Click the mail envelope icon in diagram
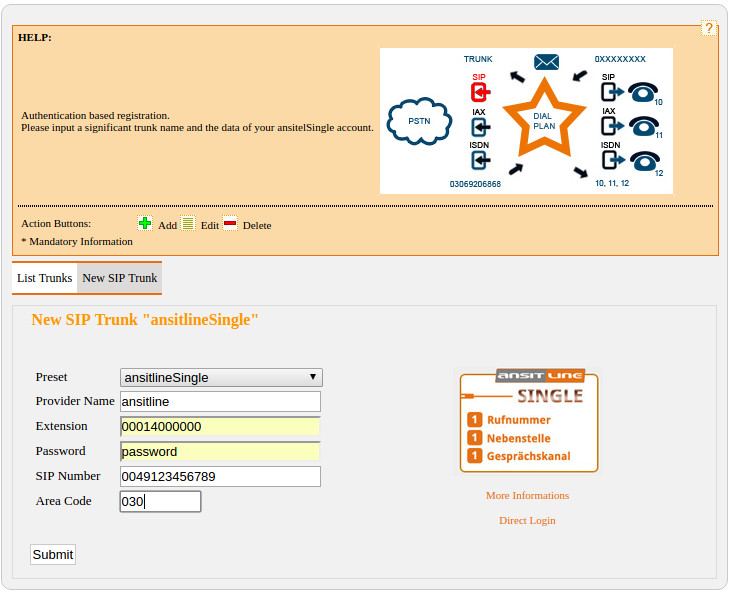The image size is (733, 594). coord(546,62)
